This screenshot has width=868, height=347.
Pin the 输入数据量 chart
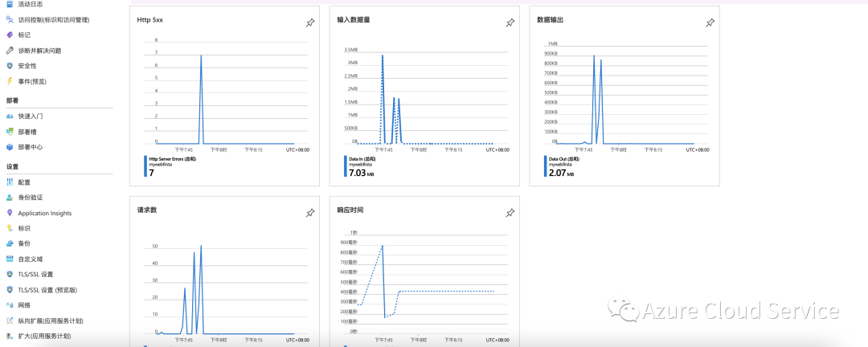click(510, 22)
